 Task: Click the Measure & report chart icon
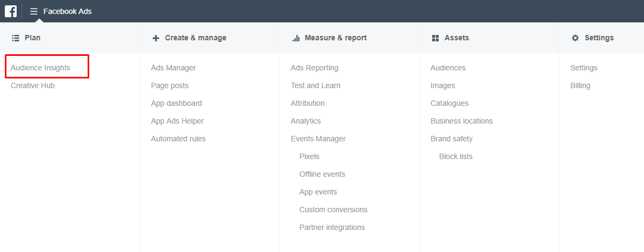click(x=296, y=38)
